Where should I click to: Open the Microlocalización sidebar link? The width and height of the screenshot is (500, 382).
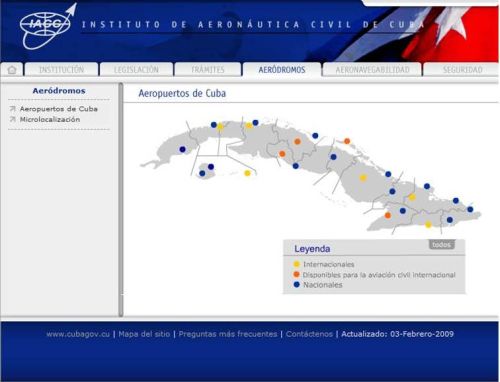coord(50,119)
